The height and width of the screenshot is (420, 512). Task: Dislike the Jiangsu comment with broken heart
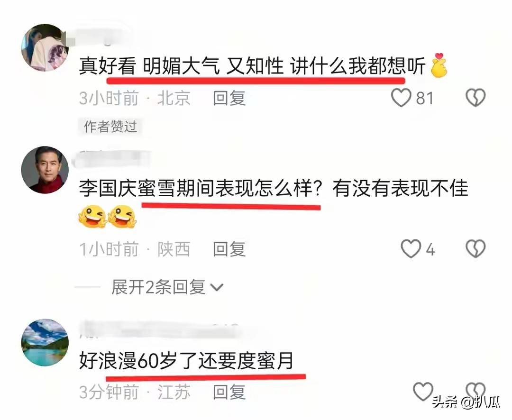pos(475,390)
